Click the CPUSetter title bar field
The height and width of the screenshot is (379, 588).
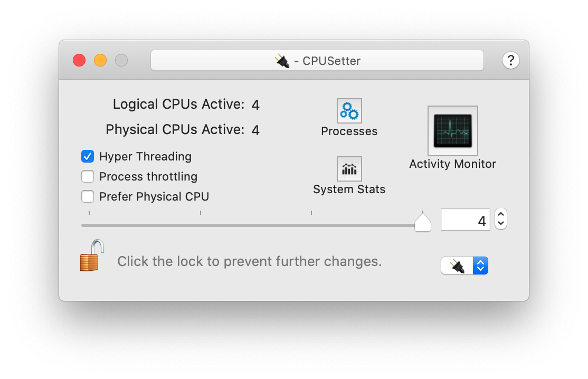[317, 60]
